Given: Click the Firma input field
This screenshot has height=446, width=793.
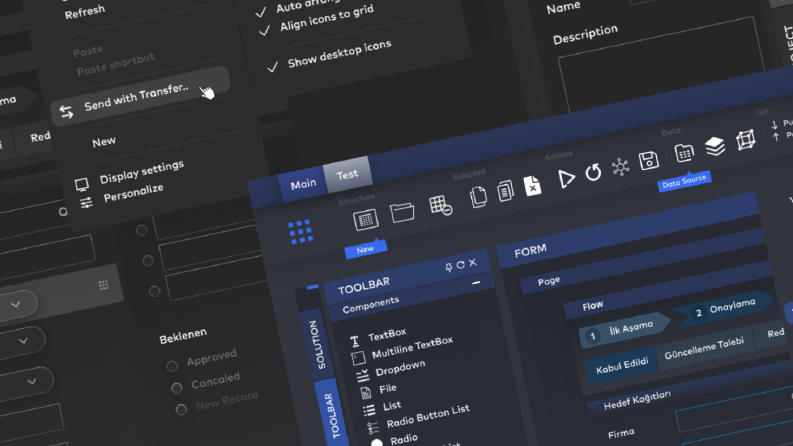Looking at the screenshot, I should (x=735, y=411).
